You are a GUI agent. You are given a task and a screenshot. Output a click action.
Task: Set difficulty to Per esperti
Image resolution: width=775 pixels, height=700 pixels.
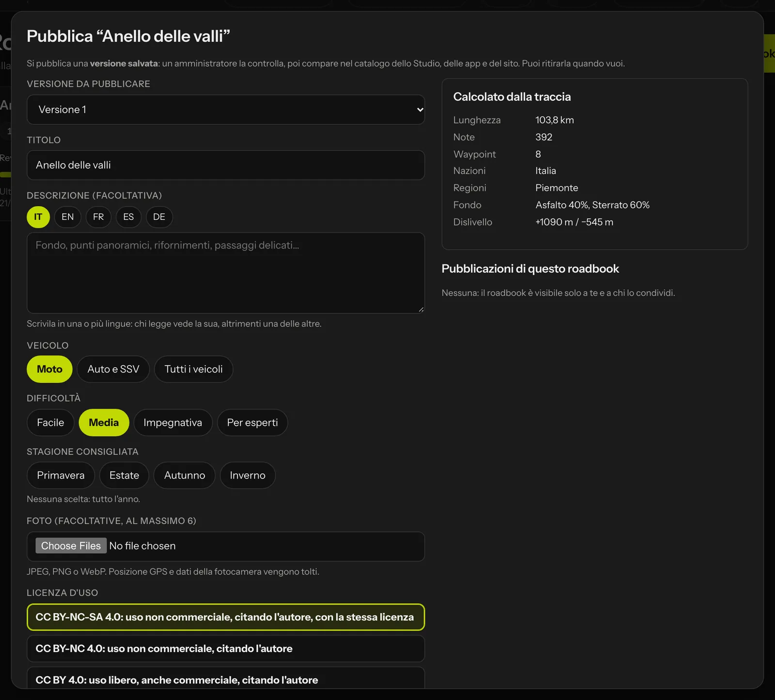252,422
